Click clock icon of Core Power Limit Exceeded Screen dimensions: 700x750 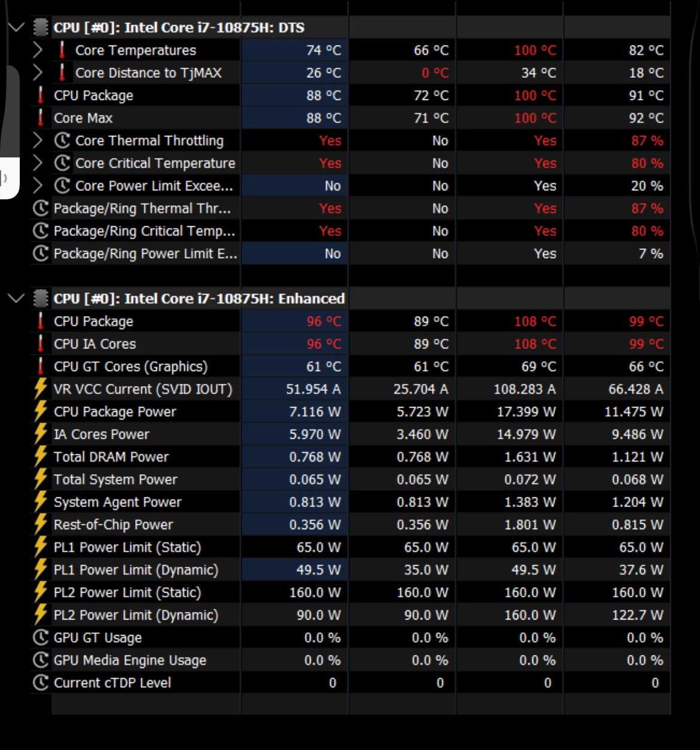tap(62, 186)
